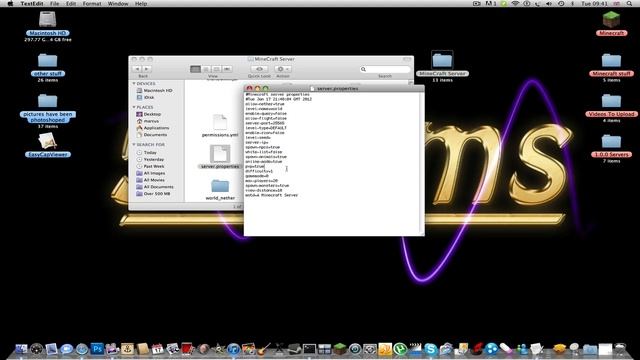
Task: Open Dashboard gauge icon in Dock
Action: pos(36,349)
